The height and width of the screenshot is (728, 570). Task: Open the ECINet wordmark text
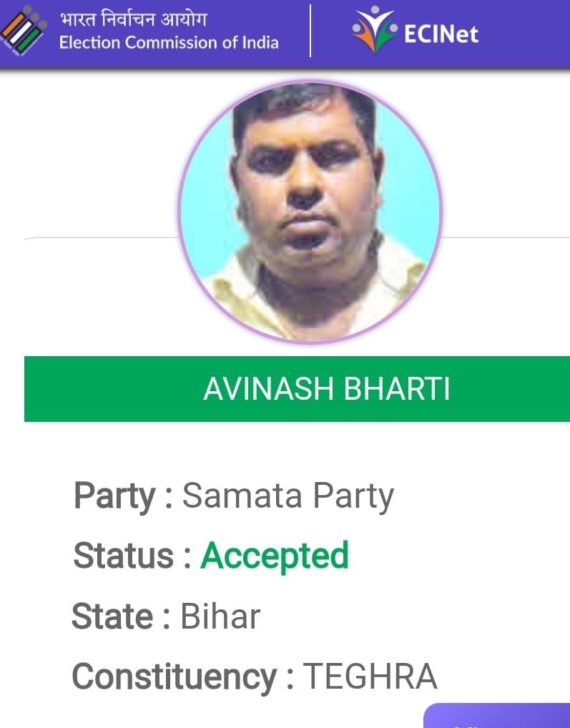[x=441, y=34]
